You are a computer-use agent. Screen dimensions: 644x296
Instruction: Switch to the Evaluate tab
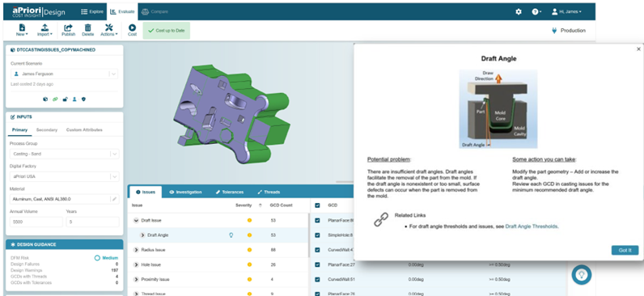coord(122,12)
